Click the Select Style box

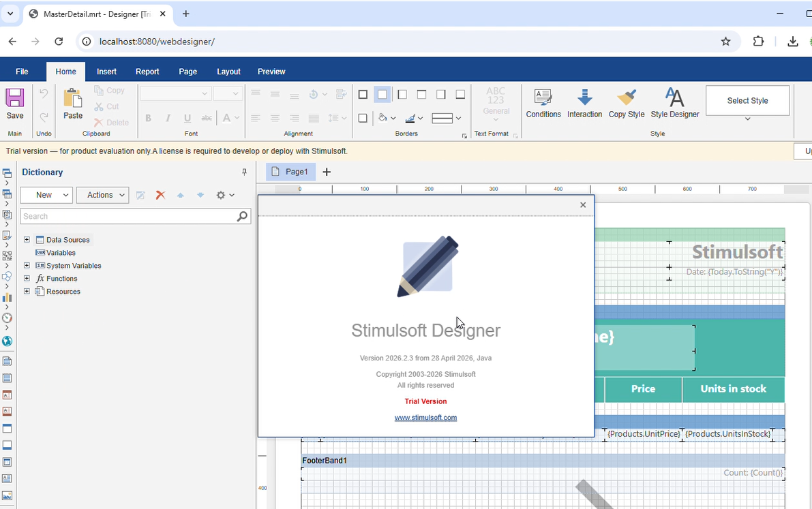tap(747, 100)
